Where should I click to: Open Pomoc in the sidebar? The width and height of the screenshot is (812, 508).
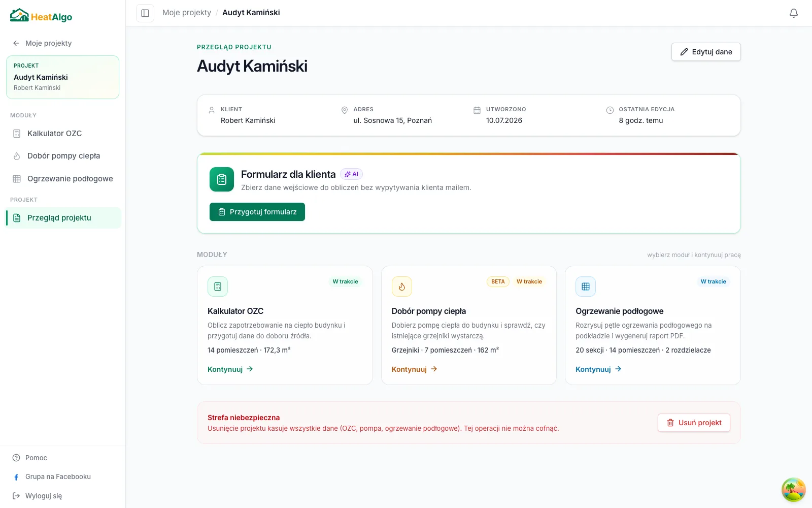[30, 458]
